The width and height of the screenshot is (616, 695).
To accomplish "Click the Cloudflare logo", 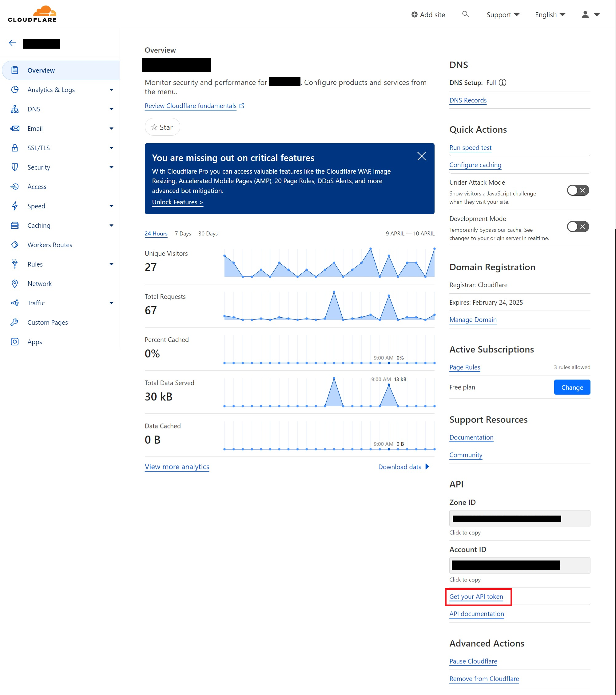I will pyautogui.click(x=32, y=14).
